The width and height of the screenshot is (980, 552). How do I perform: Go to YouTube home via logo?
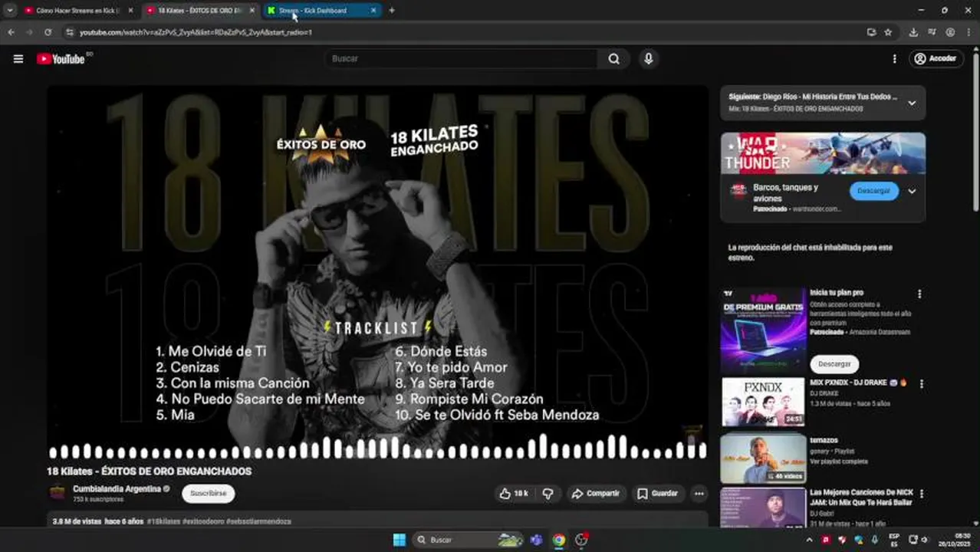pos(61,58)
